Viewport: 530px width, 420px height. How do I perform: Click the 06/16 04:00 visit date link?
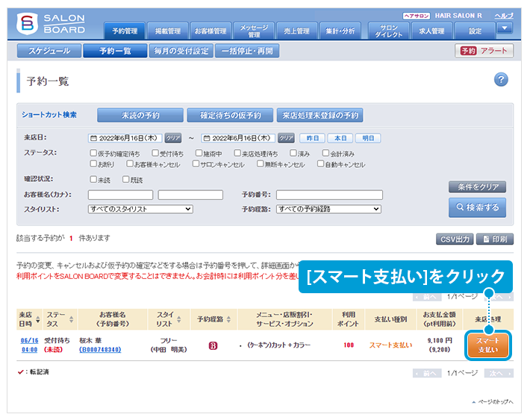(29, 345)
